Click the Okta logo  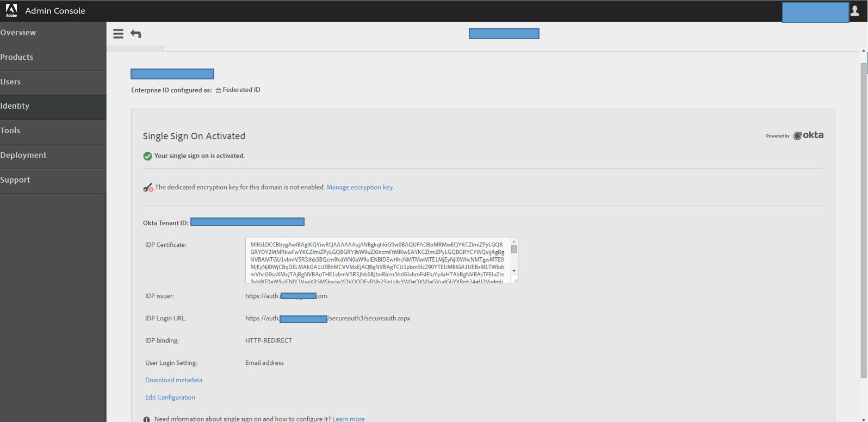pyautogui.click(x=808, y=135)
